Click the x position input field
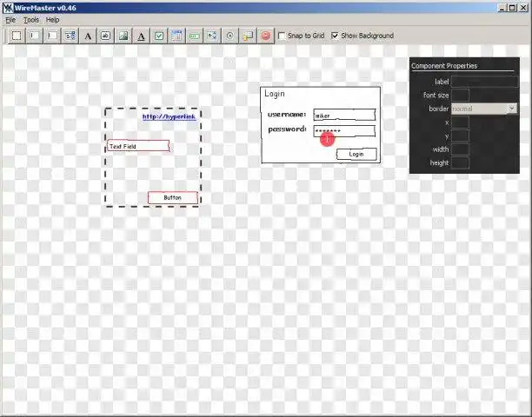The height and width of the screenshot is (417, 532). click(461, 122)
